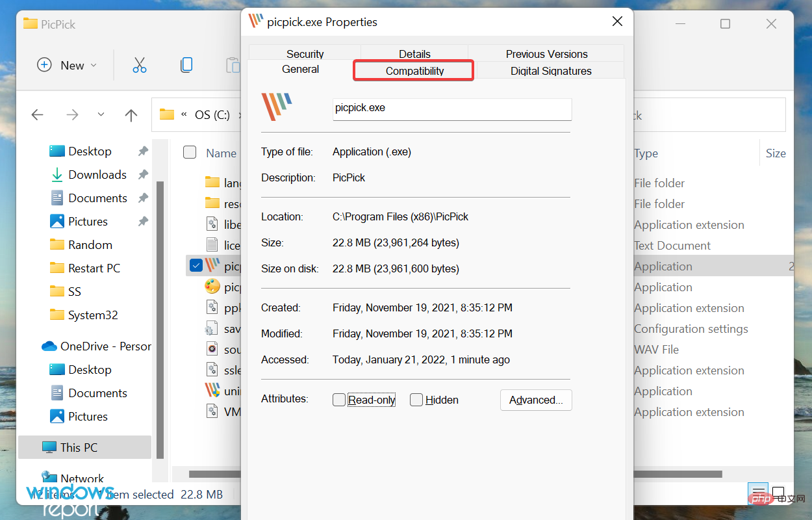Select OneDrive - Personal in sidebar
Image resolution: width=812 pixels, height=520 pixels.
click(105, 346)
